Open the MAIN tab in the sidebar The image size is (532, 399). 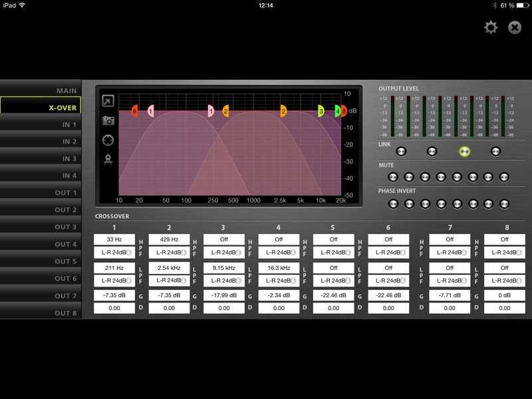tap(41, 90)
